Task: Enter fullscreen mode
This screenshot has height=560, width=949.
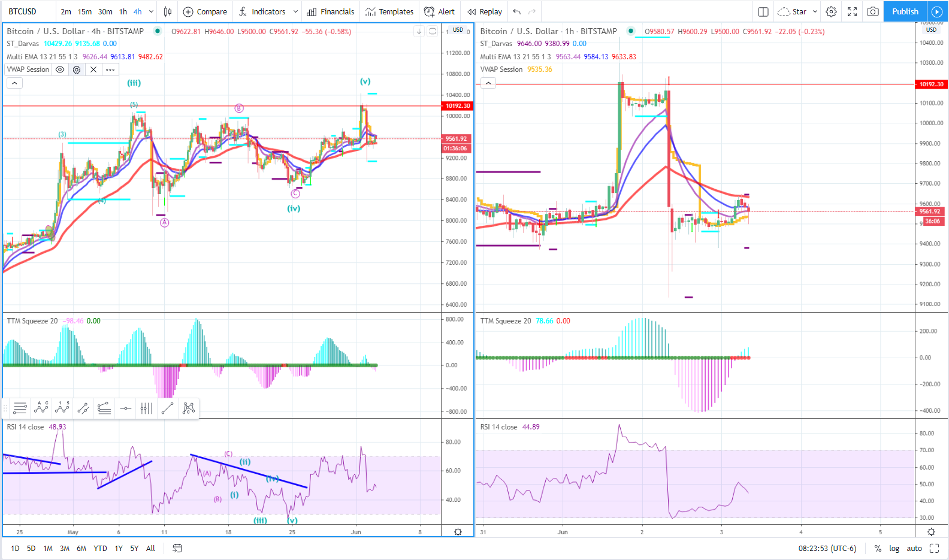Action: (852, 11)
